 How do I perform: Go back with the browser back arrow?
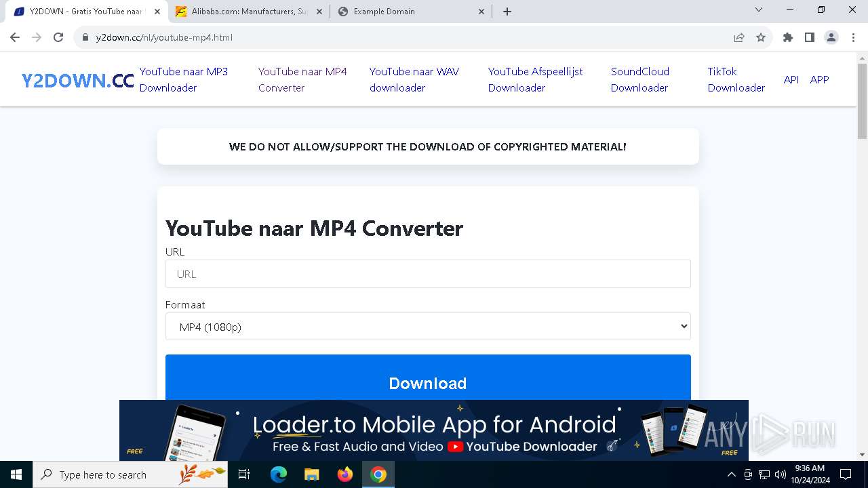[15, 37]
